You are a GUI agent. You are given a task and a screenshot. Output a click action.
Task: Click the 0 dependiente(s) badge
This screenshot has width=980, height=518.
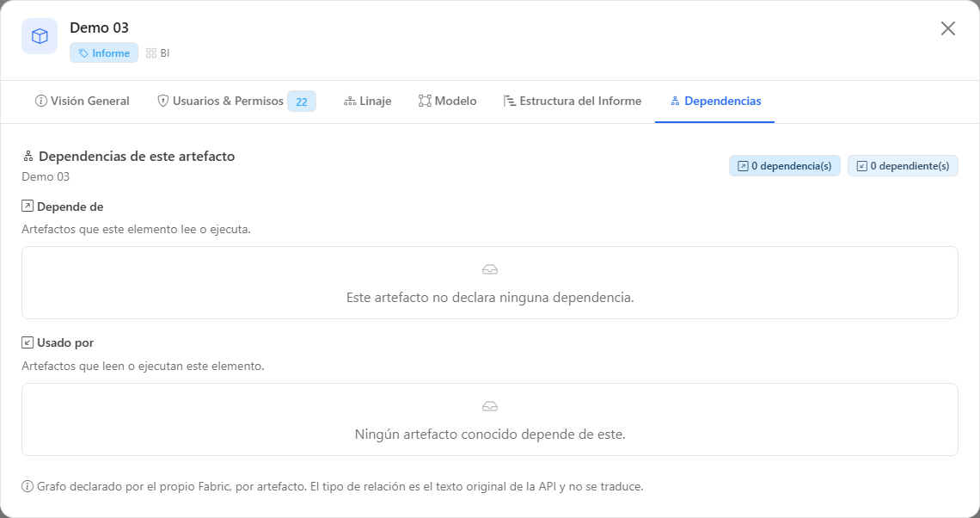[903, 166]
